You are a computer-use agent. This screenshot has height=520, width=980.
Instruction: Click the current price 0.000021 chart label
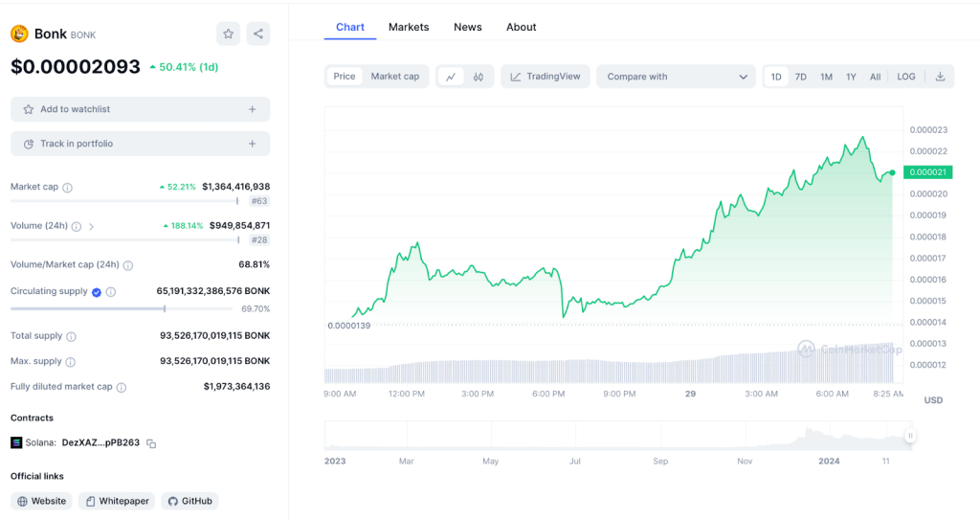click(x=928, y=172)
